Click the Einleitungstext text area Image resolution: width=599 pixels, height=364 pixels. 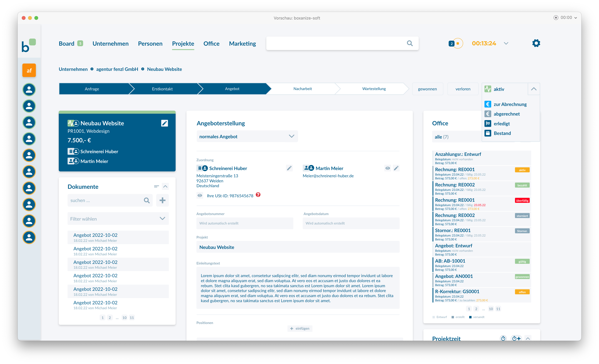click(x=298, y=288)
